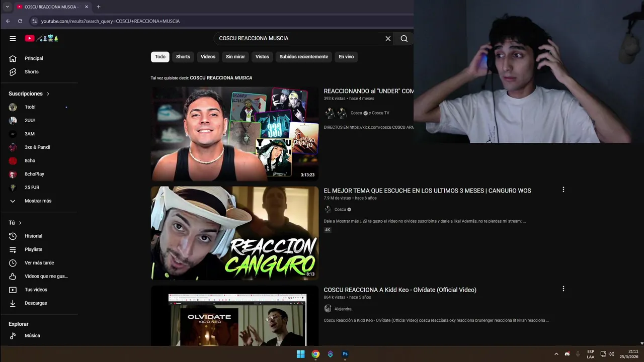The height and width of the screenshot is (362, 644).
Task: Open Coscu channel under CANGURO video
Action: (x=340, y=209)
